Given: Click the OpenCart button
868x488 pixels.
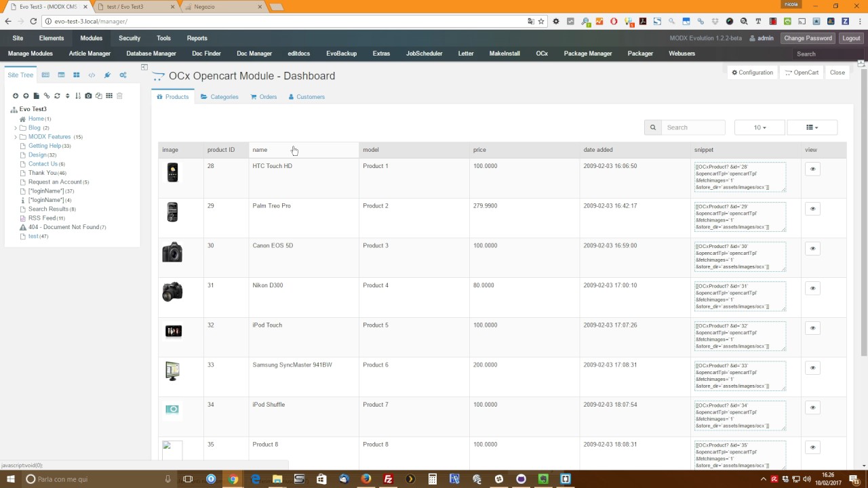Looking at the screenshot, I should tap(802, 73).
